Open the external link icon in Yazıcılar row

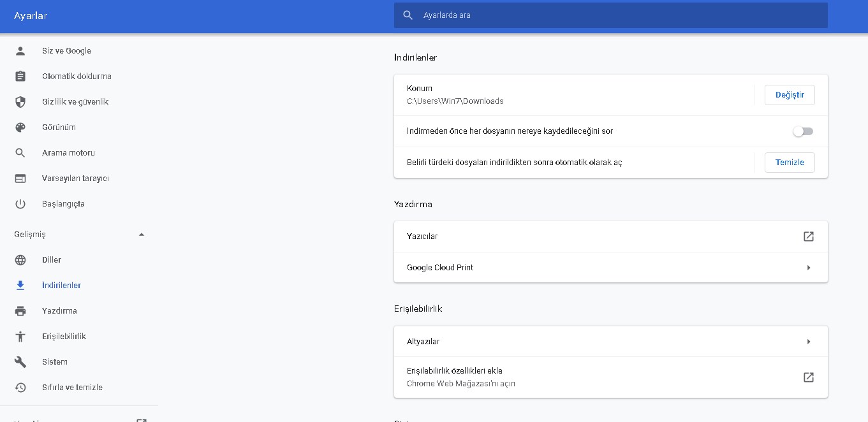[809, 236]
